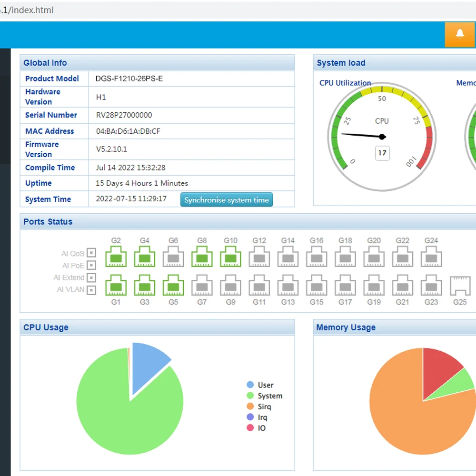Click hardware version value H1
Viewport: 476px width, 476px height.
click(101, 97)
